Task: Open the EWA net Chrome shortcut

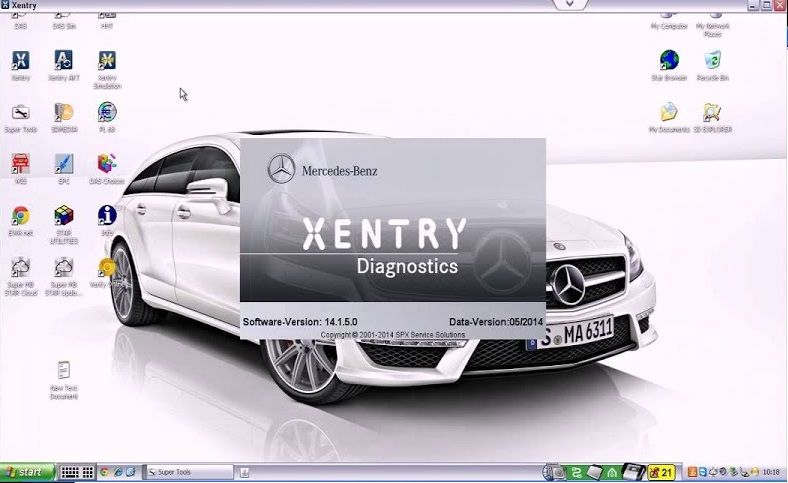Action: 21,216
